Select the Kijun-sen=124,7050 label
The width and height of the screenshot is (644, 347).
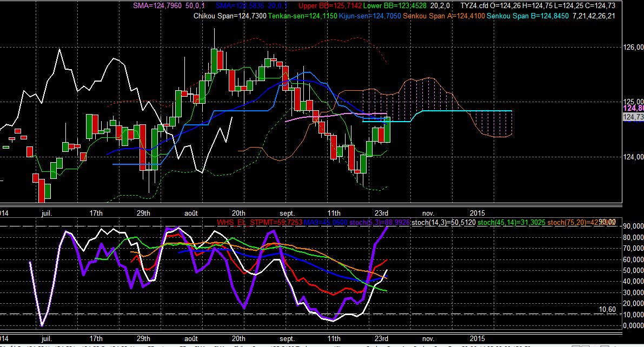(x=370, y=16)
